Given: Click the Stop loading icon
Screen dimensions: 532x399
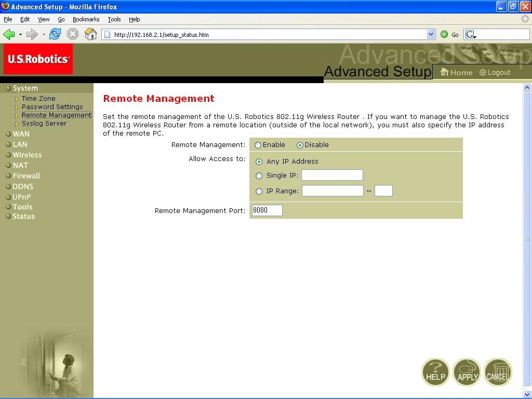Looking at the screenshot, I should [73, 34].
